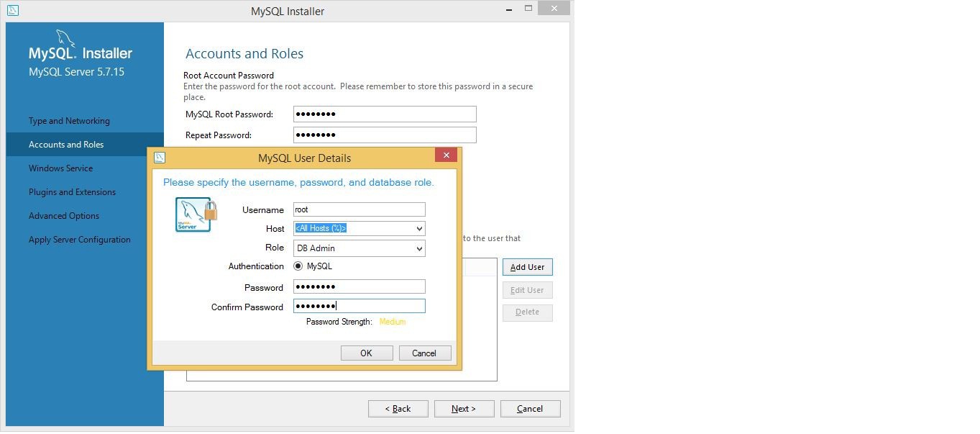Click MySQL Installer window title bar icon

pyautogui.click(x=12, y=11)
